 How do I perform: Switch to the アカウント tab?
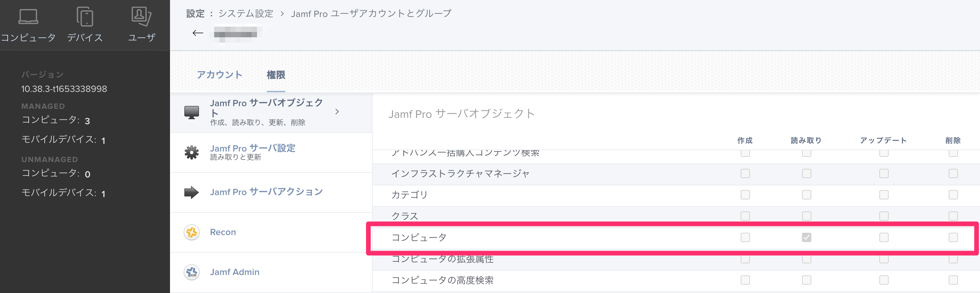click(x=220, y=75)
